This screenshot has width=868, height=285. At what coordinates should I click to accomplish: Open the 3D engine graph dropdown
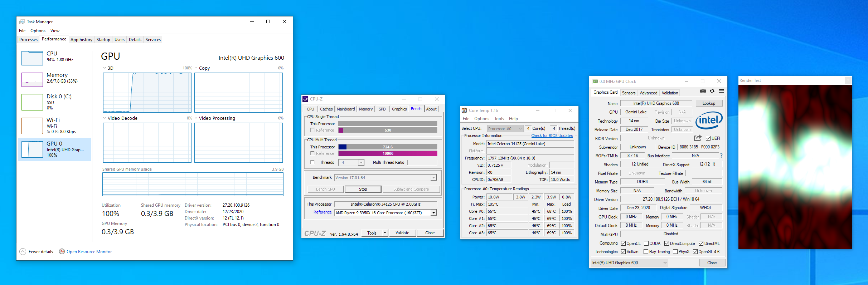pos(105,68)
